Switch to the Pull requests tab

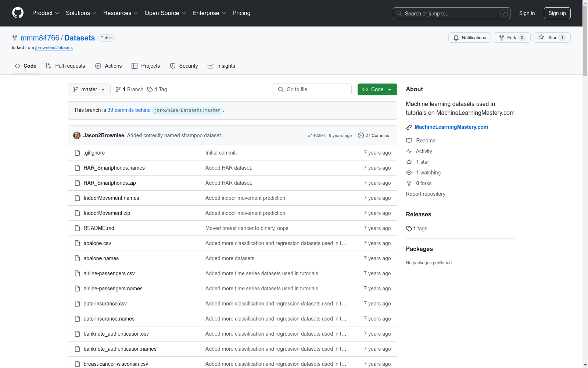[65, 66]
